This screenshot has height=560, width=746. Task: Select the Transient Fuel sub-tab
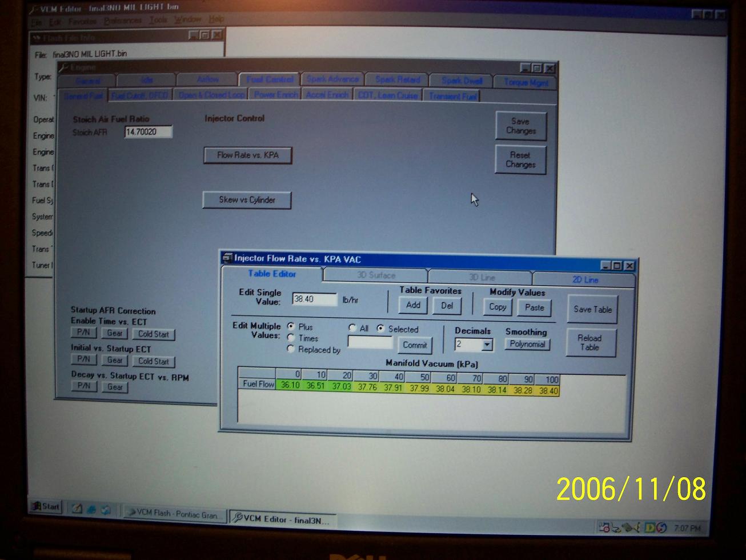452,96
